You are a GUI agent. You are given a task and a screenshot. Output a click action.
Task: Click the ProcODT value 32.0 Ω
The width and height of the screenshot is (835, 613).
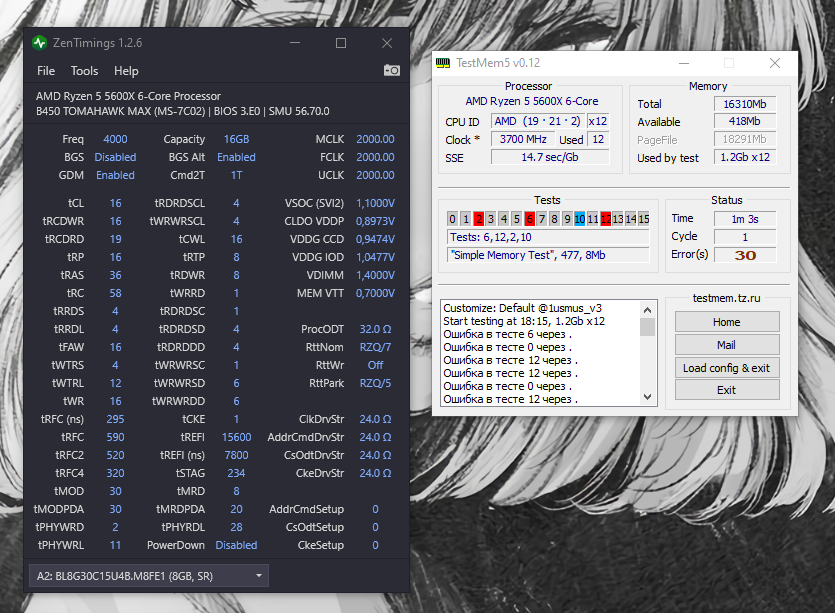[375, 329]
